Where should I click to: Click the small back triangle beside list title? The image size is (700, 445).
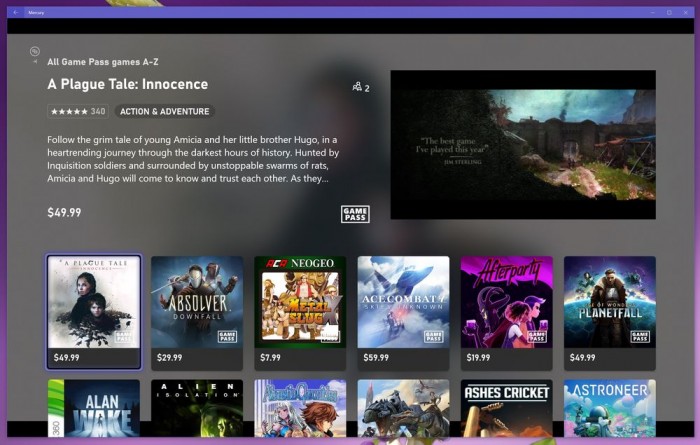(x=35, y=62)
